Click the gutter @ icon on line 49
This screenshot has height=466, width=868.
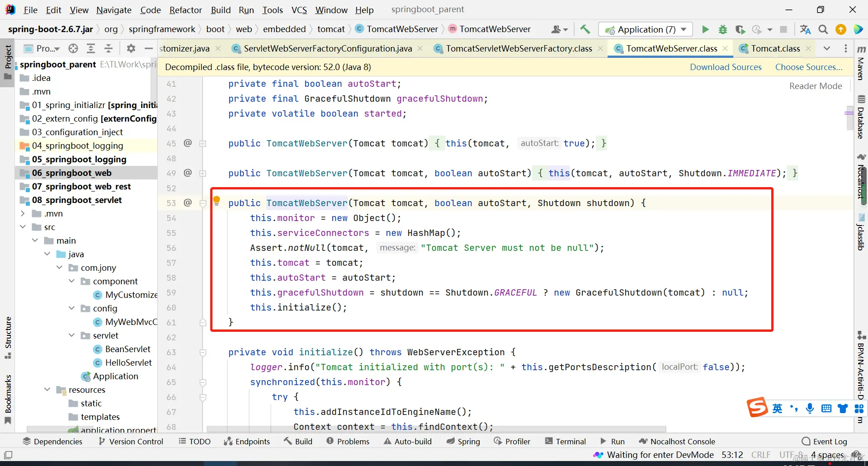[x=188, y=173]
